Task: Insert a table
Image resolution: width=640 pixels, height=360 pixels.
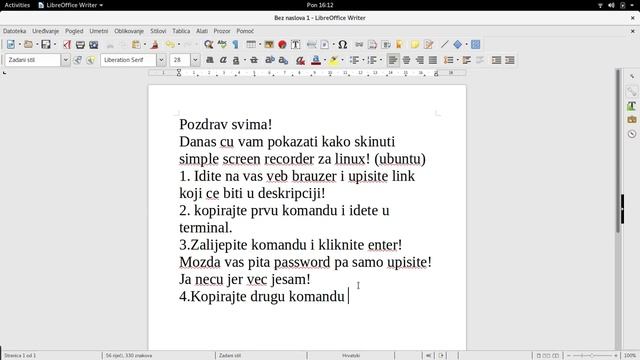Action: [x=251, y=44]
